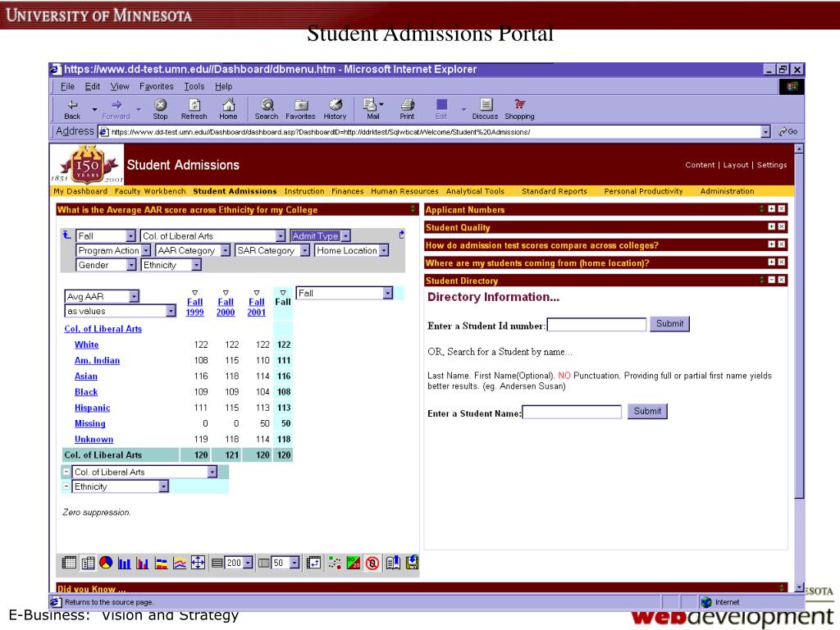This screenshot has width=840, height=630.
Task: Close the Student Directory panel
Action: [x=782, y=280]
